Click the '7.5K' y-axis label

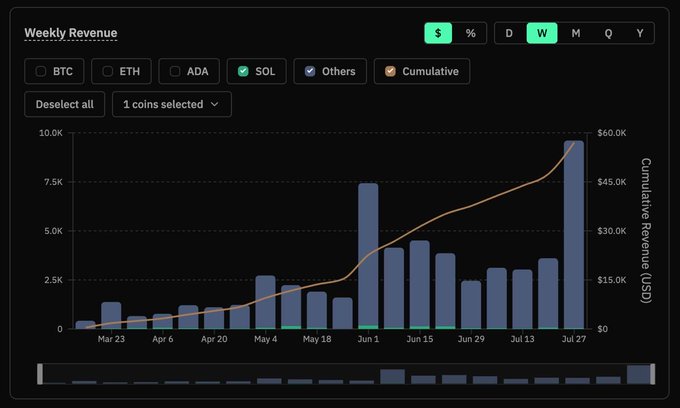[53, 182]
